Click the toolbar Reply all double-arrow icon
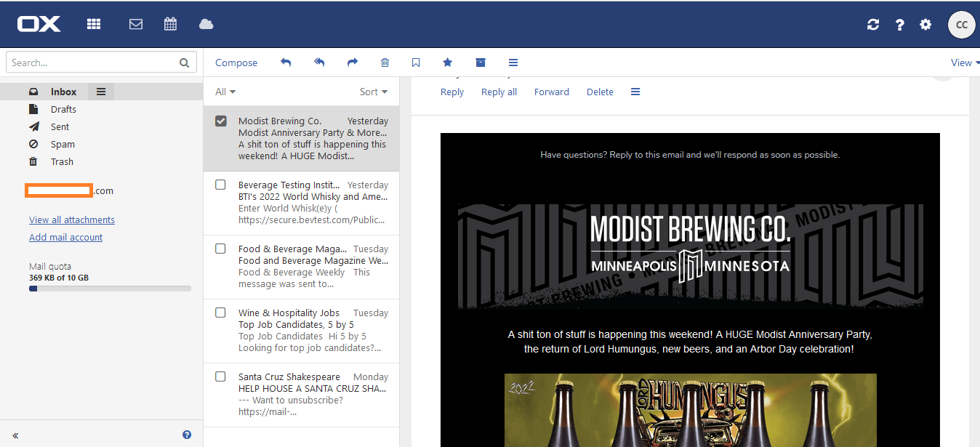Image resolution: width=980 pixels, height=447 pixels. point(319,63)
